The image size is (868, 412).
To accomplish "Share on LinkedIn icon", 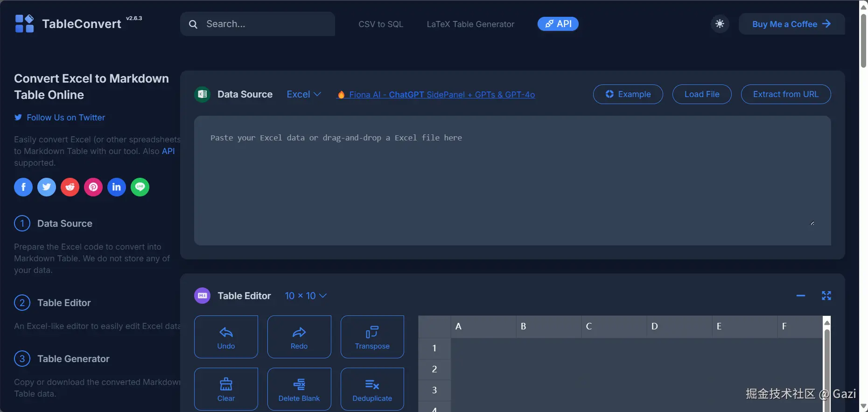I will pos(117,187).
